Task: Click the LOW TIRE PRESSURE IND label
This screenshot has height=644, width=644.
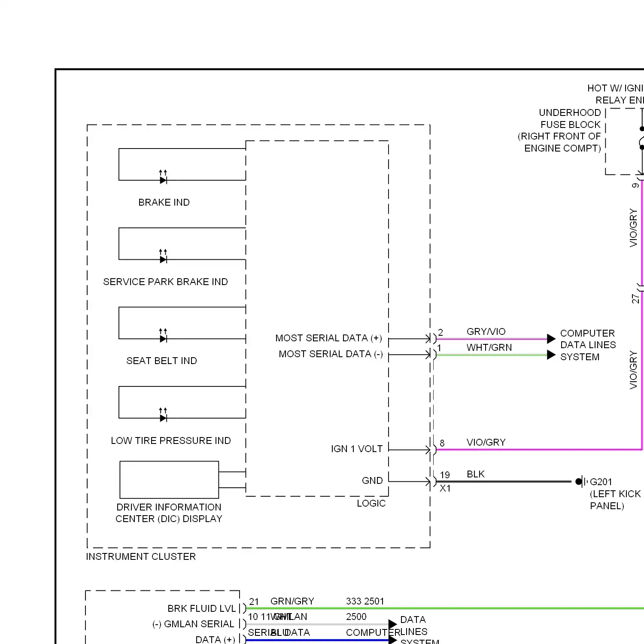Action: [x=170, y=440]
